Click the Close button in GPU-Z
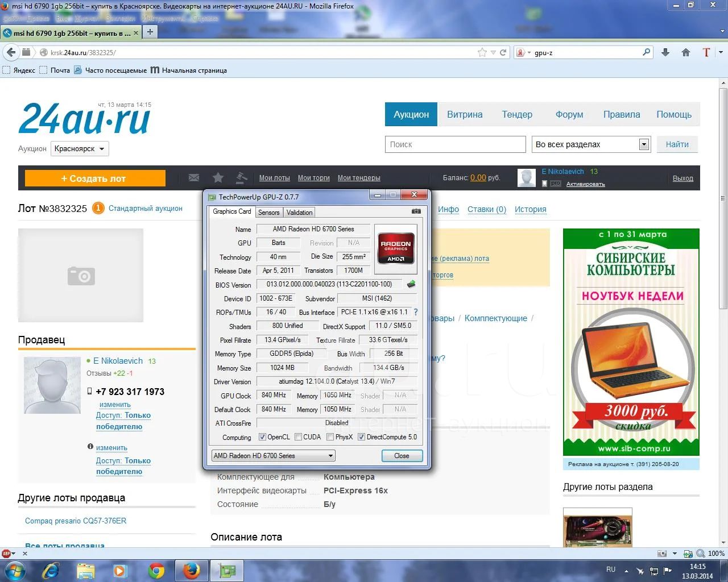This screenshot has width=728, height=582. point(402,456)
